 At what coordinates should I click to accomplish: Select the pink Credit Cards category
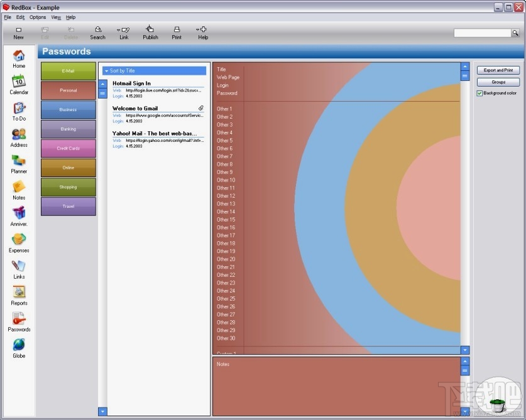[68, 148]
